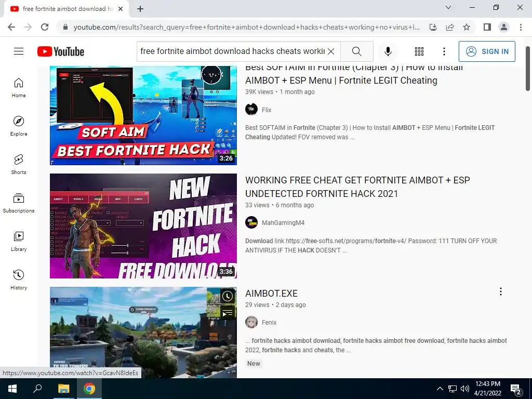Open the YouTube apps grid icon
The image size is (532, 399).
[x=419, y=51]
